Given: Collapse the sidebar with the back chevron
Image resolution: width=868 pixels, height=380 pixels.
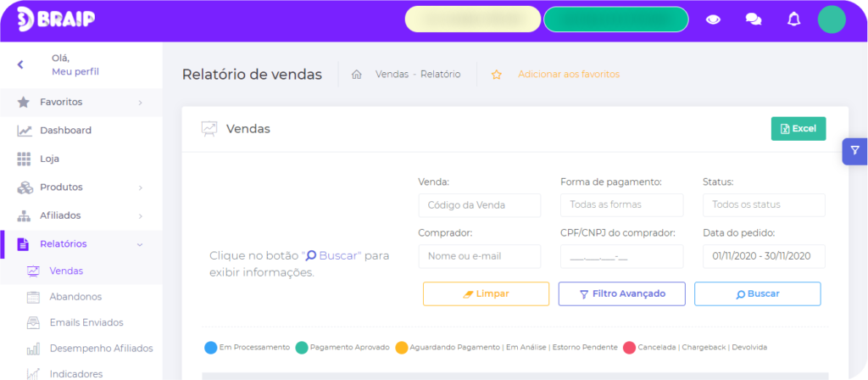Looking at the screenshot, I should click(x=20, y=64).
